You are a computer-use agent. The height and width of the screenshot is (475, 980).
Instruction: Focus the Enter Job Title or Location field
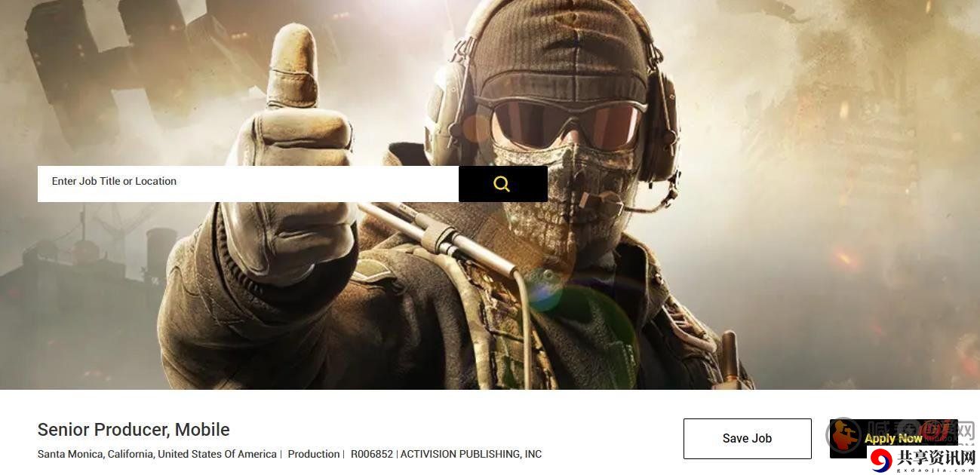tap(248, 184)
